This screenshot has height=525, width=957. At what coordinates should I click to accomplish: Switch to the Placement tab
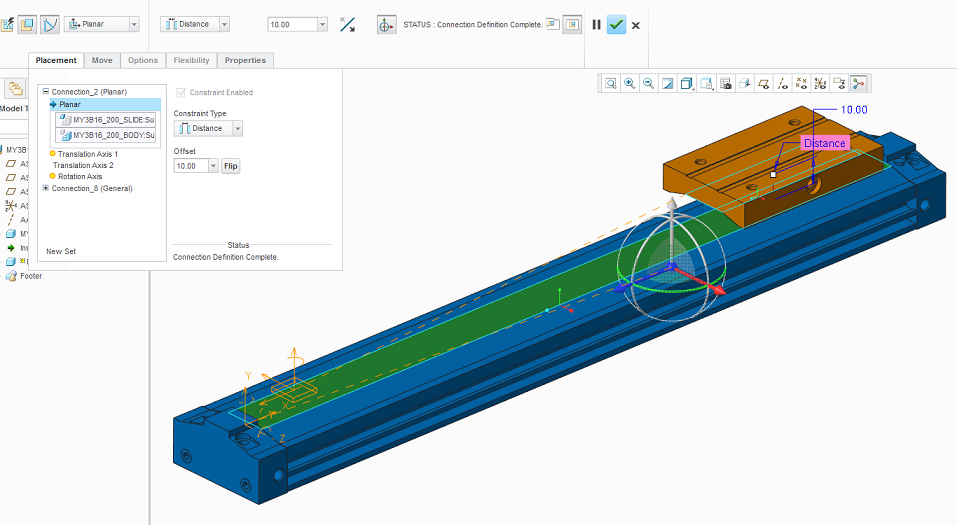point(56,60)
